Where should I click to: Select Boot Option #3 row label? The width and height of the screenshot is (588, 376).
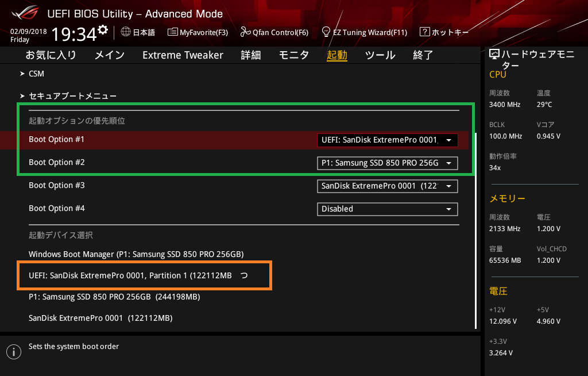57,185
